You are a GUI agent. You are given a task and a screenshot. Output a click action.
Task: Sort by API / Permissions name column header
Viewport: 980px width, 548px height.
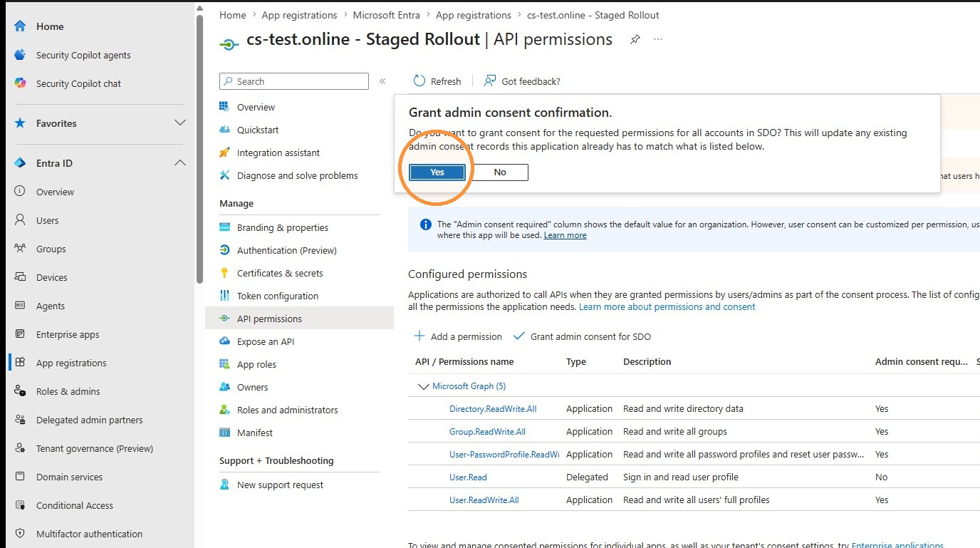[x=464, y=362]
